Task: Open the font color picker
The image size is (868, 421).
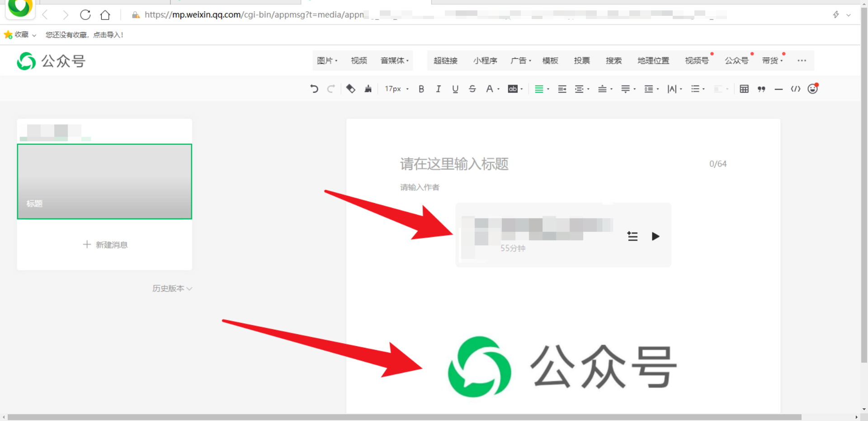Action: (492, 89)
